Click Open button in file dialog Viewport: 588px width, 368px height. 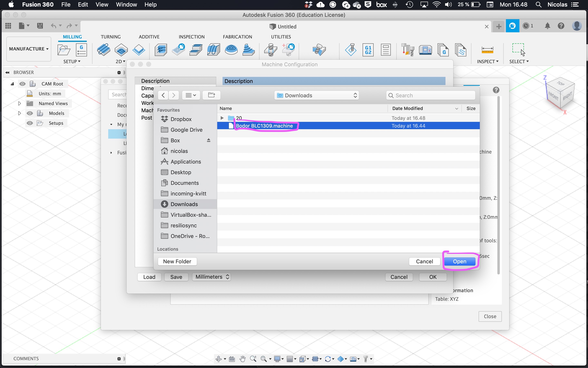(459, 261)
